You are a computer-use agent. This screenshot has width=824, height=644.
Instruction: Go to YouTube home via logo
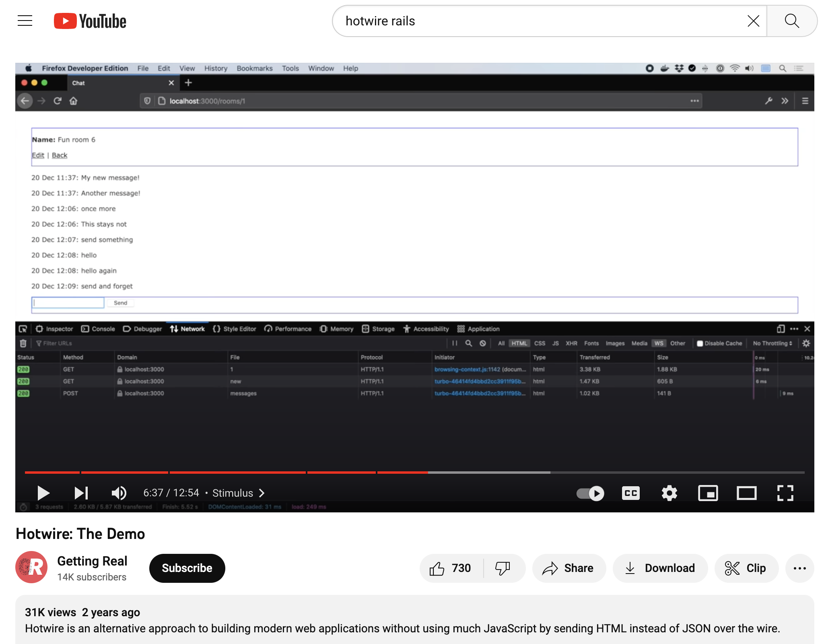[90, 21]
